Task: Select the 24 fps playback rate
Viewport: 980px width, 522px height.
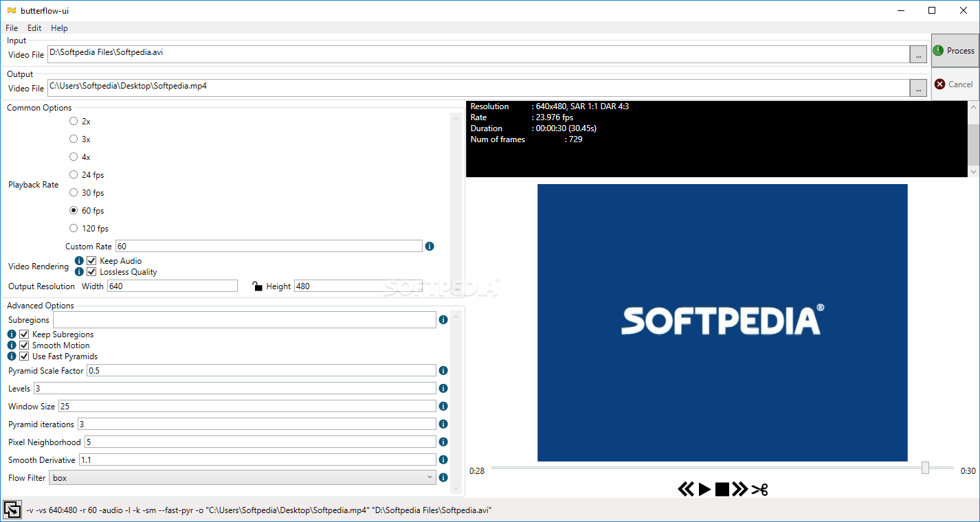Action: click(74, 175)
